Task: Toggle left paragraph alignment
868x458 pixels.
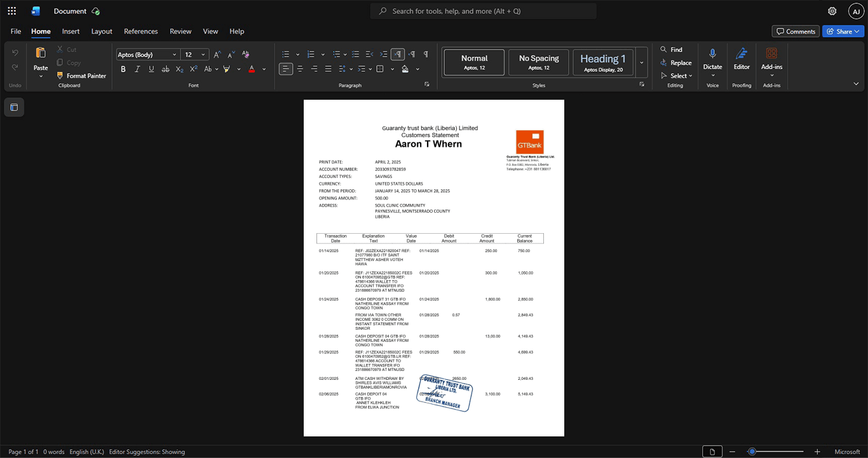Action: pyautogui.click(x=286, y=69)
